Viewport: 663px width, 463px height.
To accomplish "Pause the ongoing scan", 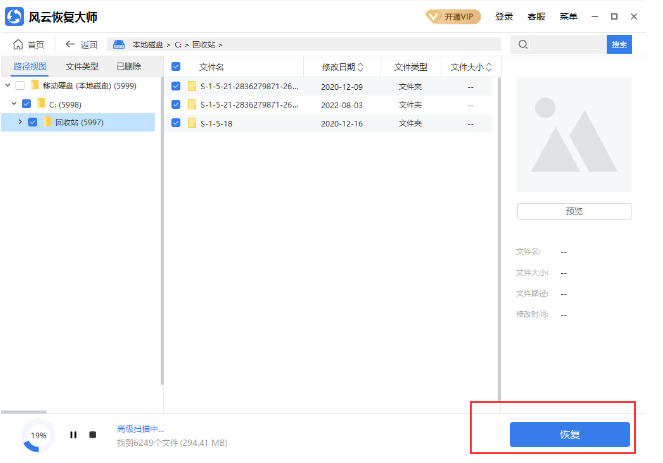I will click(73, 435).
